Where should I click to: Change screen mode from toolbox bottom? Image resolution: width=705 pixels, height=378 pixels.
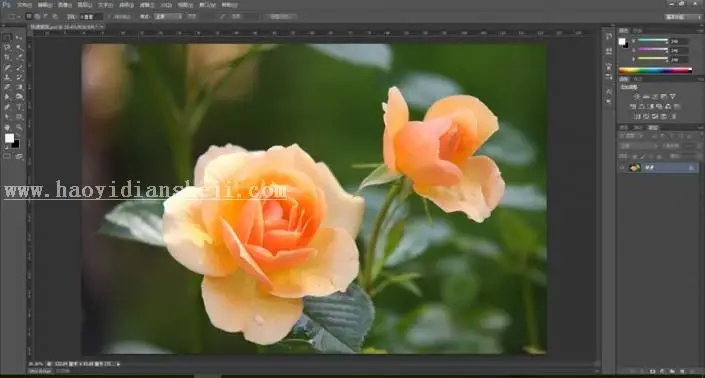pos(19,156)
